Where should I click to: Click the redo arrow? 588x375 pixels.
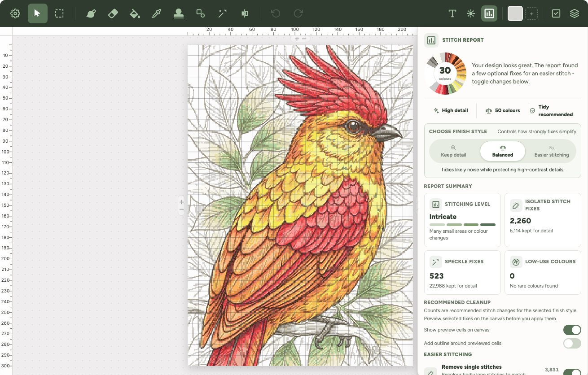pos(298,13)
